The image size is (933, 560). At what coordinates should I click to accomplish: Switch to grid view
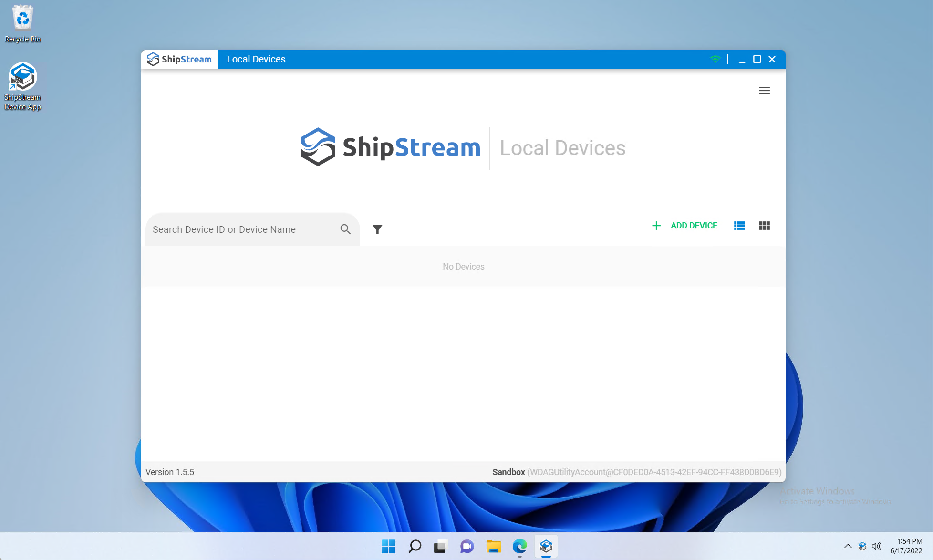click(x=764, y=226)
